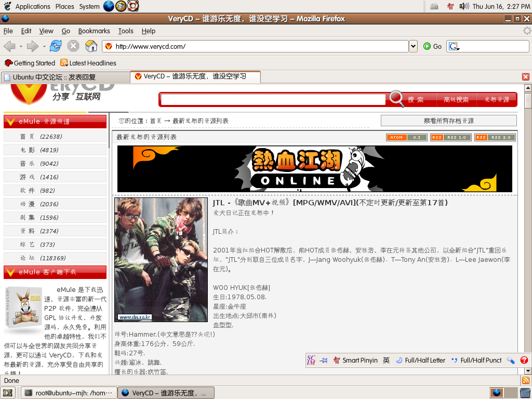Click the Forward arrow button
The image size is (532, 399).
pos(32,46)
